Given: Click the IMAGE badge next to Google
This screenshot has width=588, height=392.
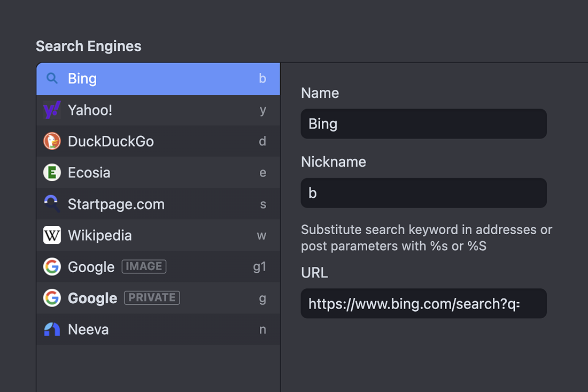Looking at the screenshot, I should pos(144,266).
